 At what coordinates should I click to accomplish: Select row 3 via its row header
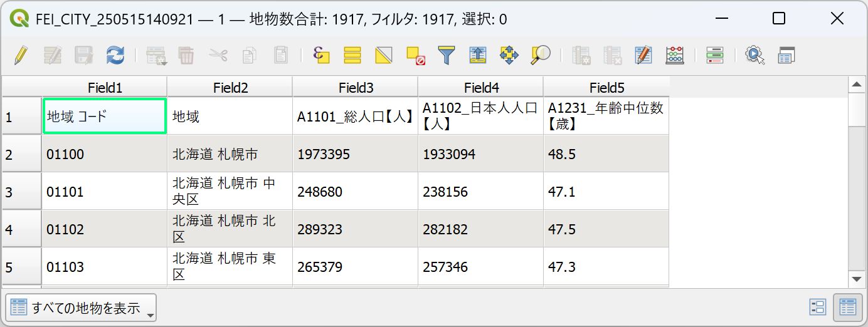[21, 191]
